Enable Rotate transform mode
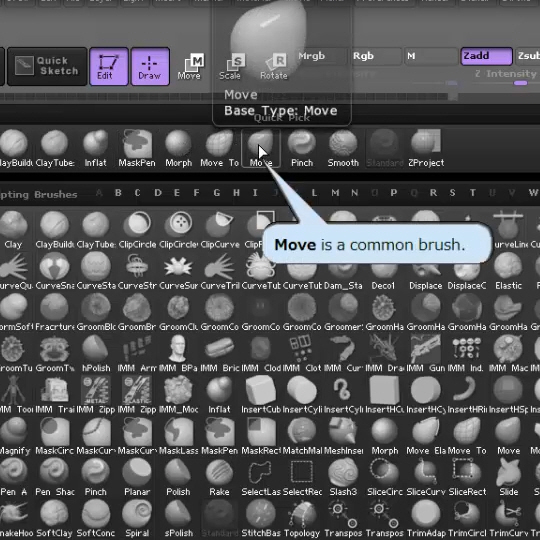Screen dimensions: 540x540 [274, 66]
